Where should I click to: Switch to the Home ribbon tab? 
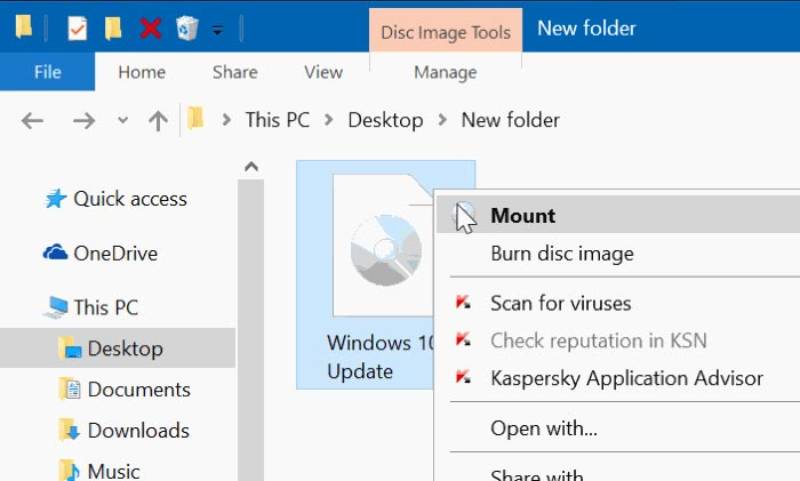141,72
